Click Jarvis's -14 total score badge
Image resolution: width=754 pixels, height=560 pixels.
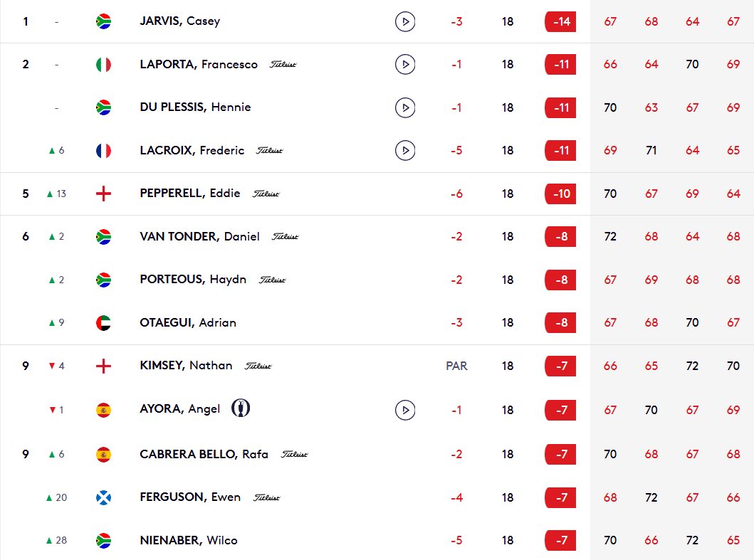click(560, 21)
